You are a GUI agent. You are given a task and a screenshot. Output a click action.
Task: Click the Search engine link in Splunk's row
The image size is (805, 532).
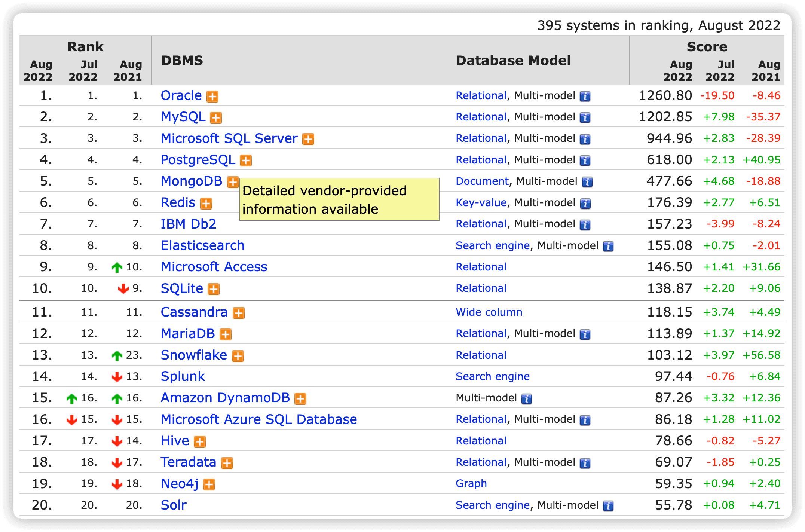493,377
